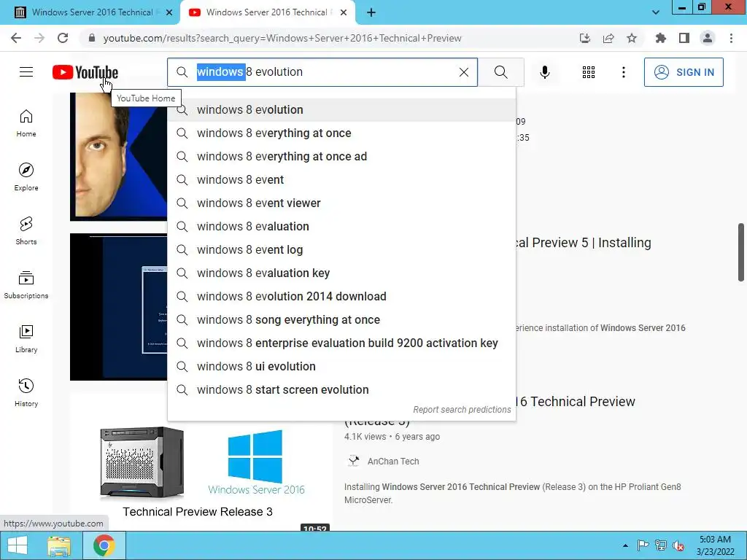Open a new browser tab
The image size is (747, 560).
[371, 13]
